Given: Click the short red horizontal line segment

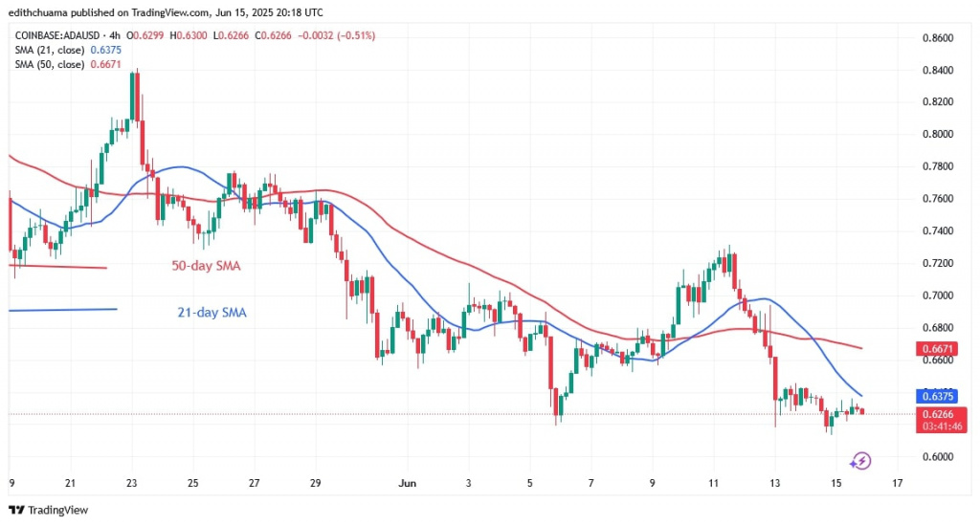Looking at the screenshot, I should [x=57, y=267].
